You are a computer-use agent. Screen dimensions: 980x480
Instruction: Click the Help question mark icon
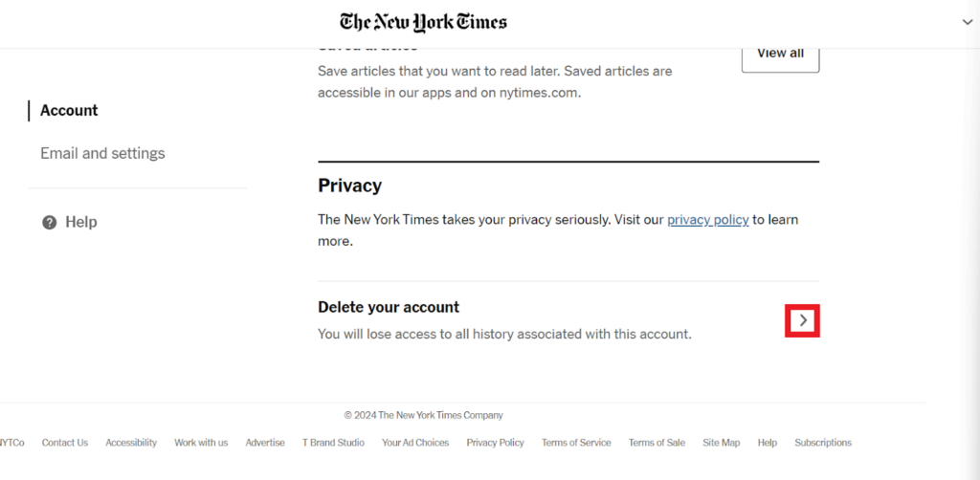pyautogui.click(x=49, y=222)
